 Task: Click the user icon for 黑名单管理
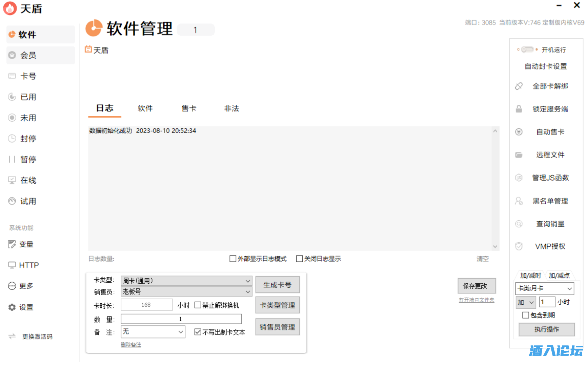pos(519,201)
